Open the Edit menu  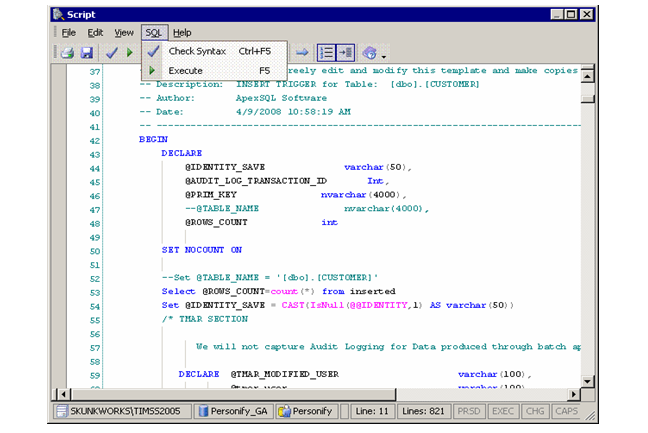pyautogui.click(x=95, y=33)
